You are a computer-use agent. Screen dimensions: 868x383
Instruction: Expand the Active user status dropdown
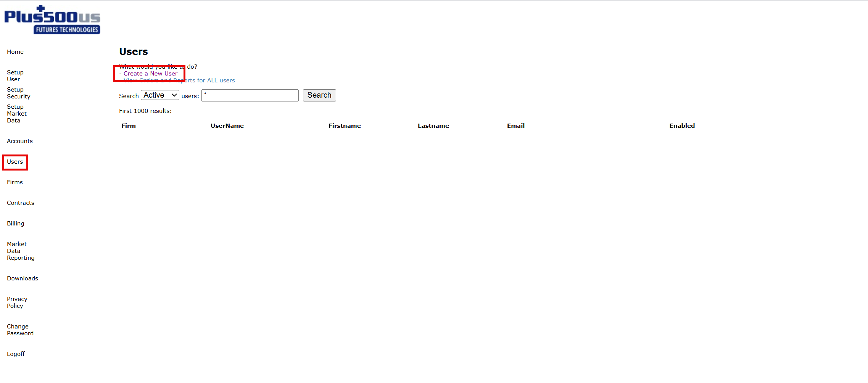coord(160,95)
